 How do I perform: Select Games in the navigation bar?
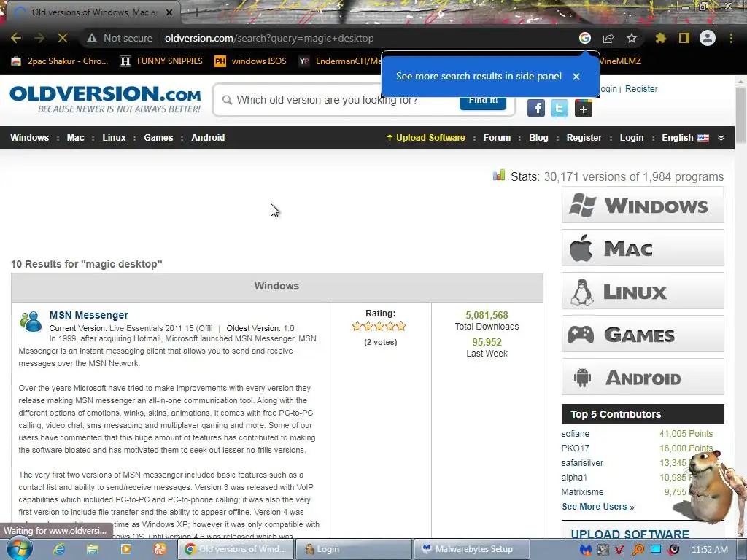(158, 138)
